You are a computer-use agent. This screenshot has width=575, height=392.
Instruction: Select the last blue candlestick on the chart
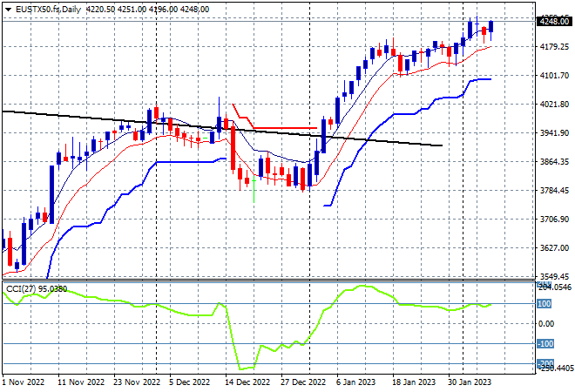491,26
